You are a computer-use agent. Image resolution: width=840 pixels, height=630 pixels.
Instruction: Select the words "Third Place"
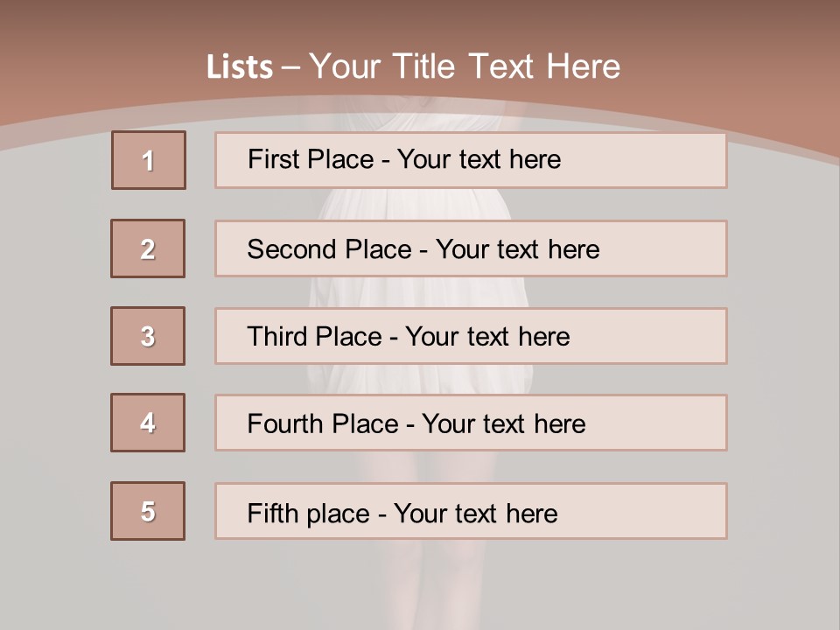point(314,337)
